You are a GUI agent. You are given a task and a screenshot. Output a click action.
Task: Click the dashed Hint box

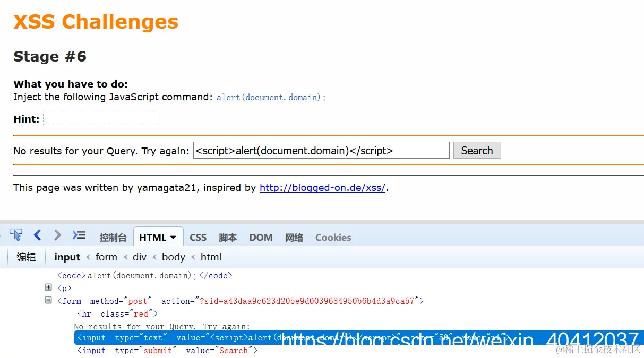click(101, 119)
